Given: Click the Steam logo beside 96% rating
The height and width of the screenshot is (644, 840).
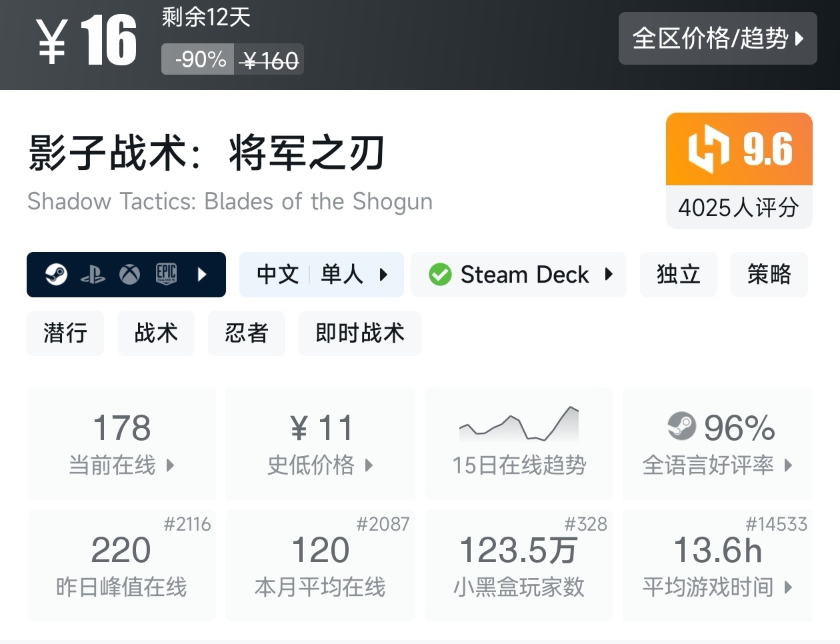Looking at the screenshot, I should [681, 427].
